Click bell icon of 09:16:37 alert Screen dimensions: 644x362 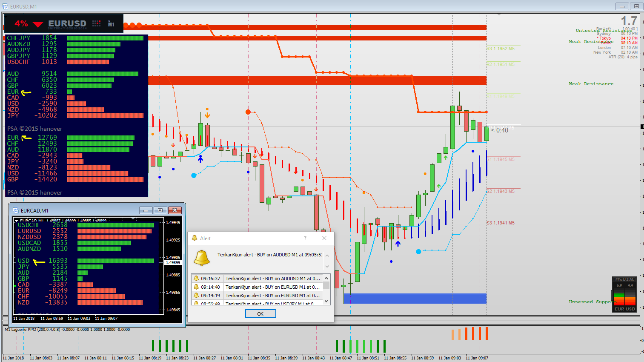196,279
